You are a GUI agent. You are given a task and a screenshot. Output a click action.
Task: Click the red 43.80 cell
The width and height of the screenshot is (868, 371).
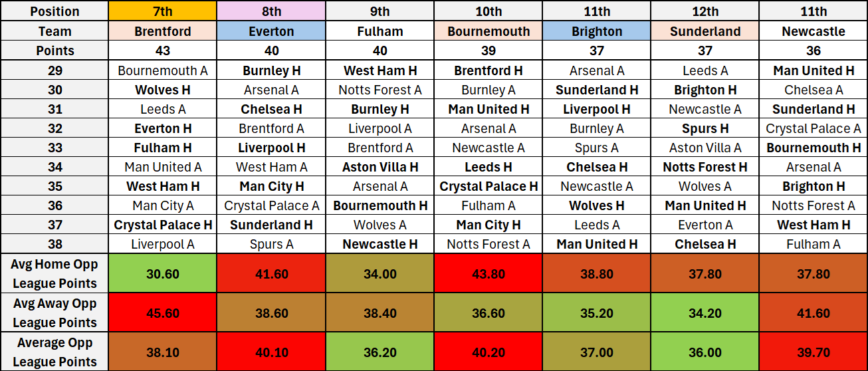(x=488, y=273)
